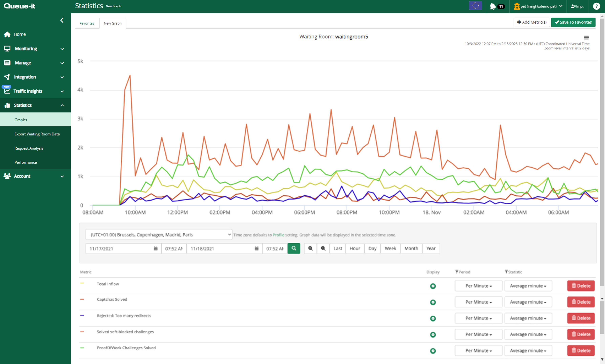Screen dimensions: 605x364
Task: Expand the Account menu chevron
Action: click(62, 176)
